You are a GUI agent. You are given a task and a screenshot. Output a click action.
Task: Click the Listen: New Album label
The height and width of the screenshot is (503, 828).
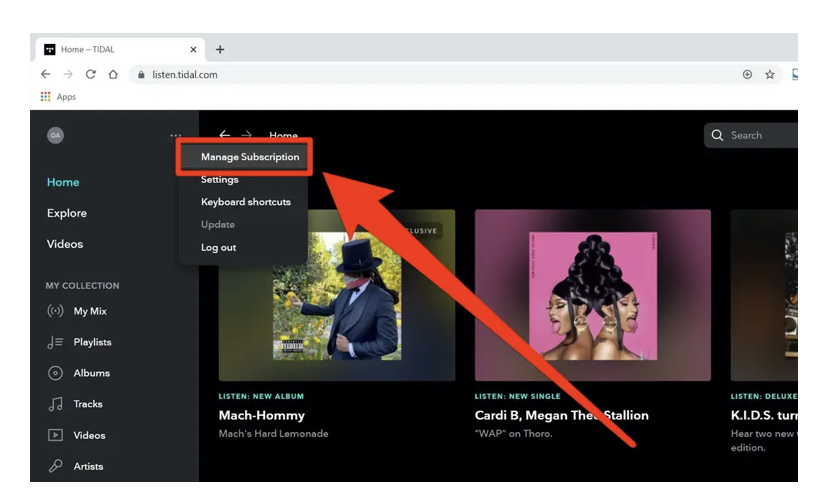click(x=261, y=396)
